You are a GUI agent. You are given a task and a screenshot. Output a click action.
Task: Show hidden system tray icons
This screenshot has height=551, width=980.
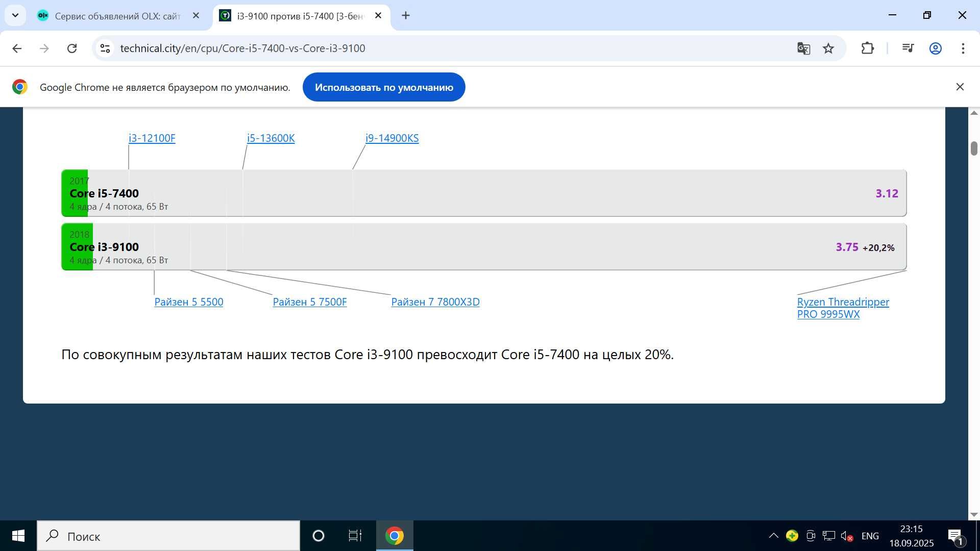[774, 536]
